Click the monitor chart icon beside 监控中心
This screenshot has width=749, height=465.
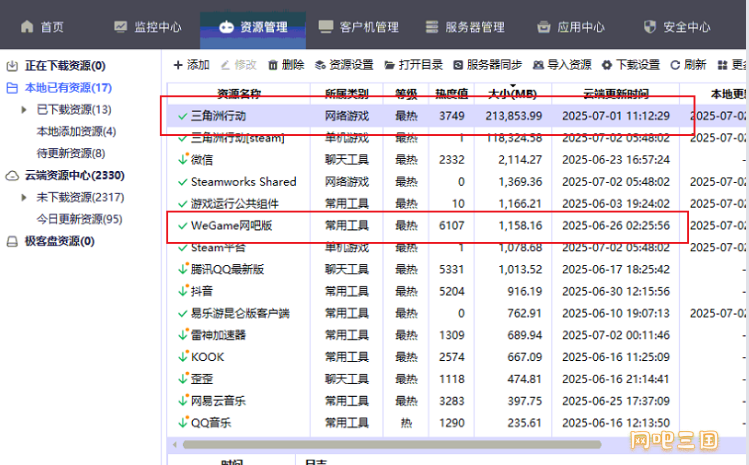click(120, 26)
